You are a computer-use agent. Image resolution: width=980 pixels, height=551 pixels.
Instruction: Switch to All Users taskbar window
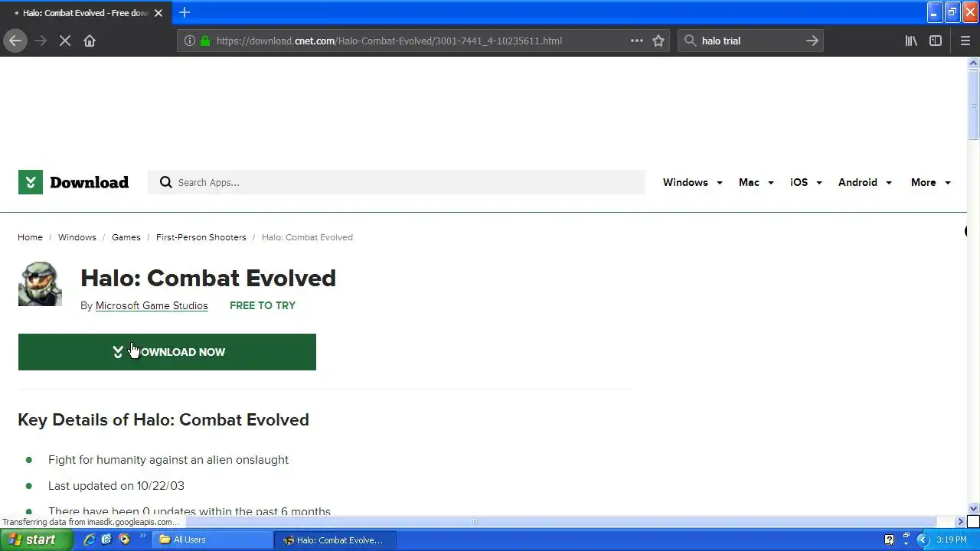click(214, 540)
